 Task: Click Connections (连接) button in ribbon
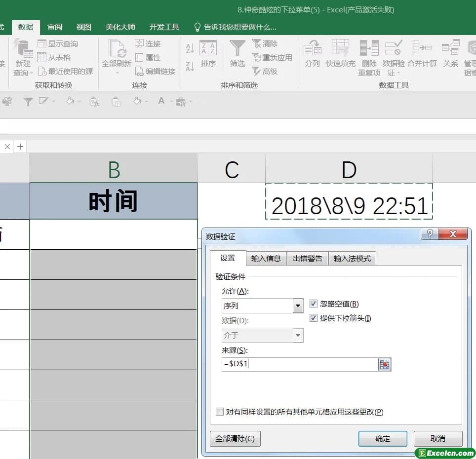148,44
